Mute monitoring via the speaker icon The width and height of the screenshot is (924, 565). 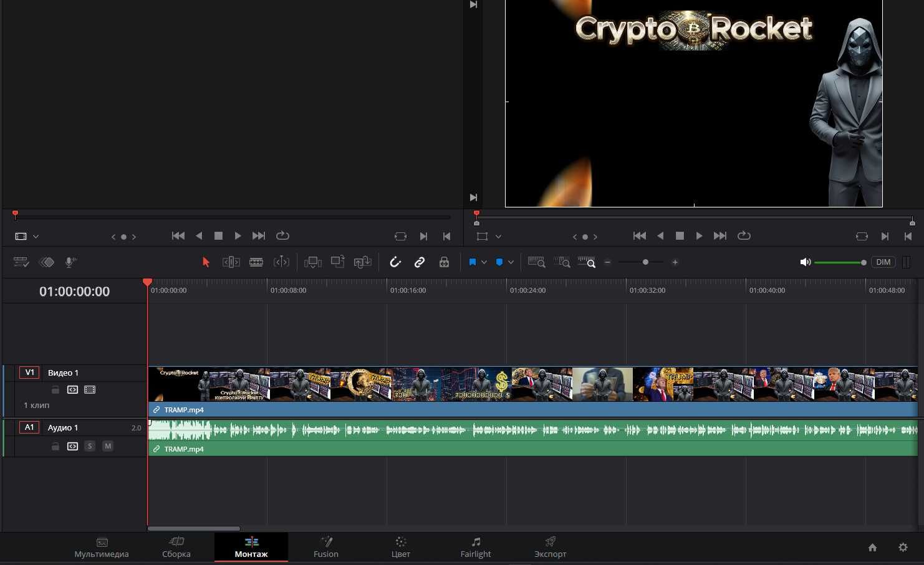click(x=806, y=262)
